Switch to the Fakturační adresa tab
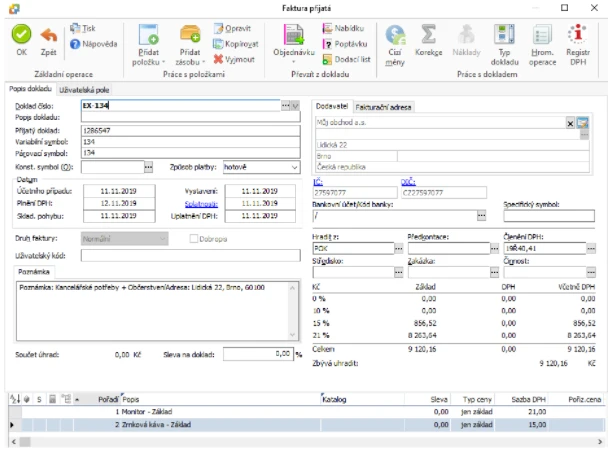Screen dimensions: 613x452 383,107
